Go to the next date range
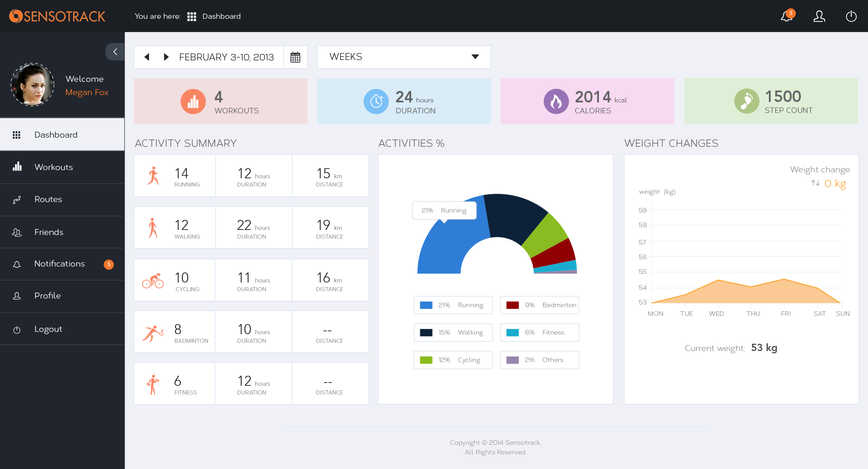Image resolution: width=868 pixels, height=469 pixels. pyautogui.click(x=166, y=57)
